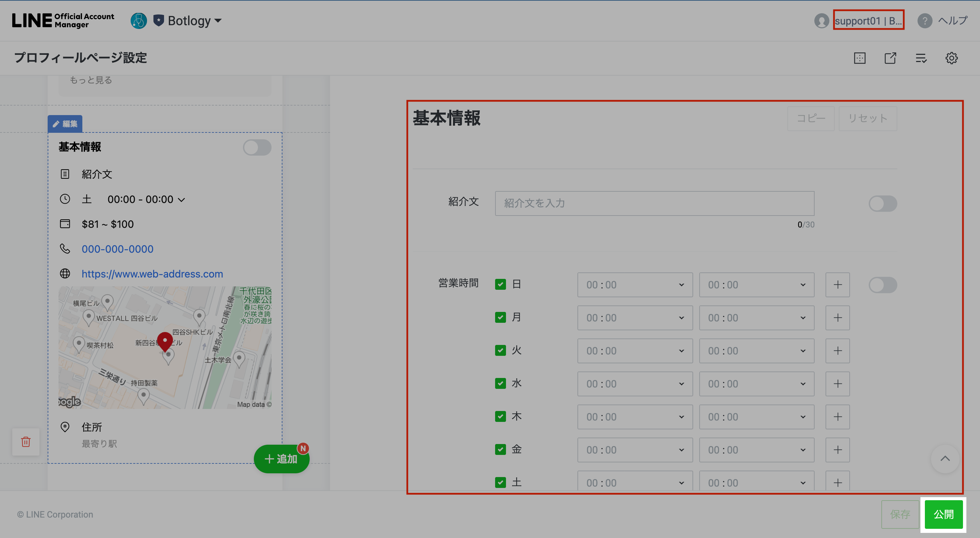Uncheck the 月 (Monday) checkbox
Viewport: 980px width, 538px height.
pos(500,318)
